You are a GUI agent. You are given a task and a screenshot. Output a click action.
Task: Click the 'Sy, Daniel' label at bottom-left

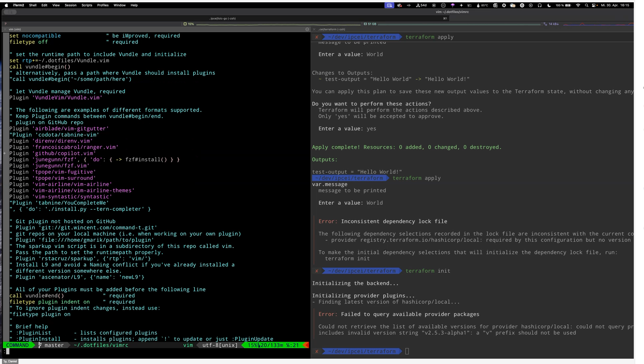click(x=10, y=361)
